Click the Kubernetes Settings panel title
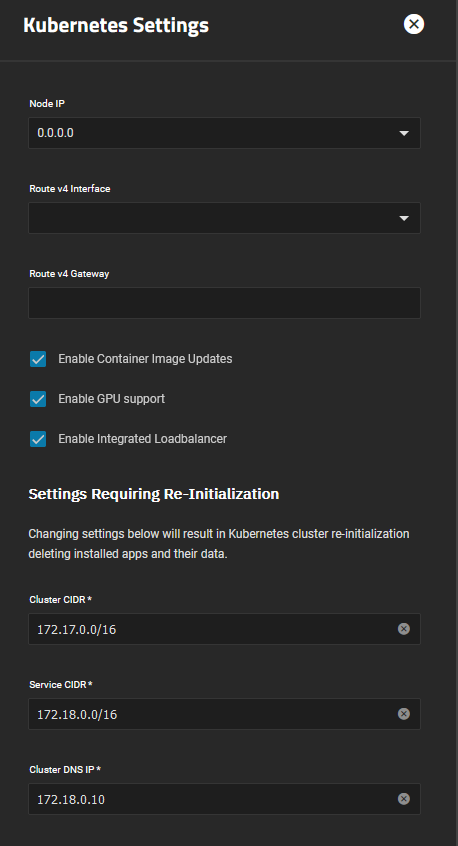This screenshot has height=846, width=458. point(116,25)
